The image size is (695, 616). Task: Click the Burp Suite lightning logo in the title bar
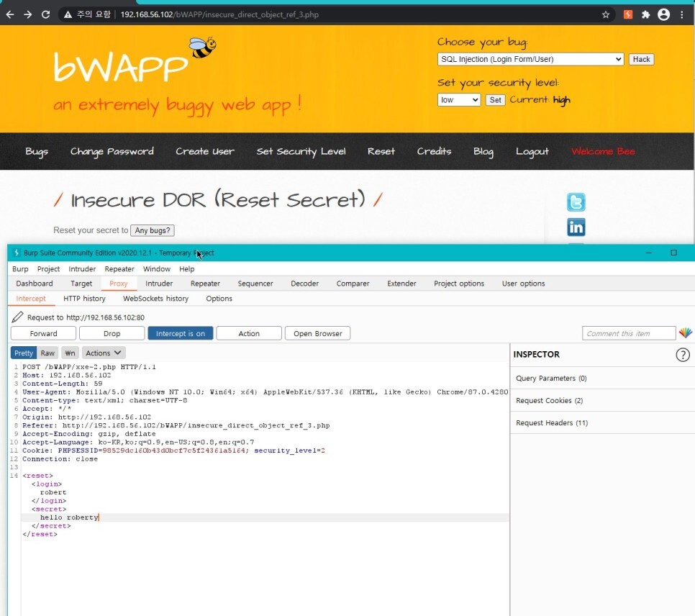17,253
